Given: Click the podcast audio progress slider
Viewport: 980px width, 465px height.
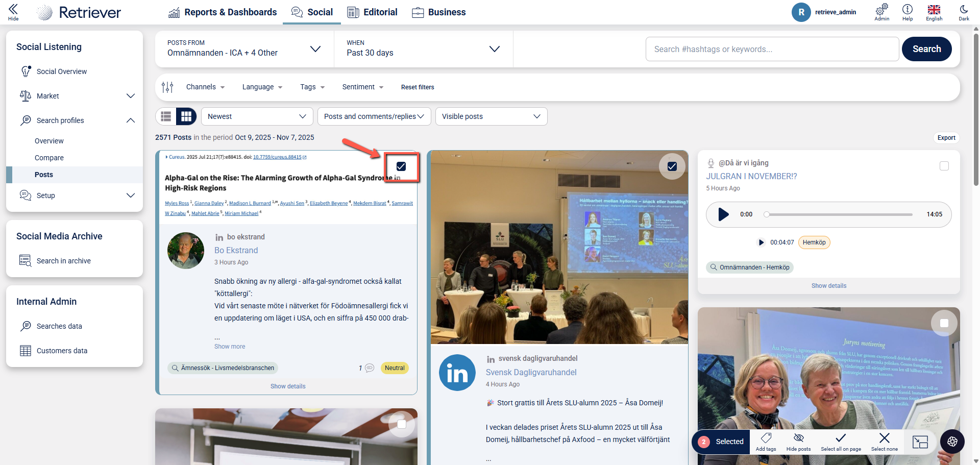Looking at the screenshot, I should [839, 214].
